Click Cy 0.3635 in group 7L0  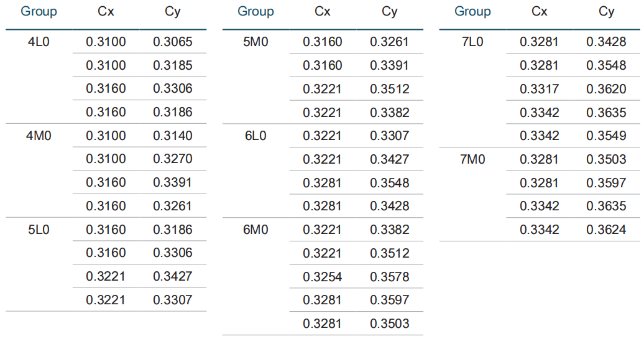click(606, 112)
